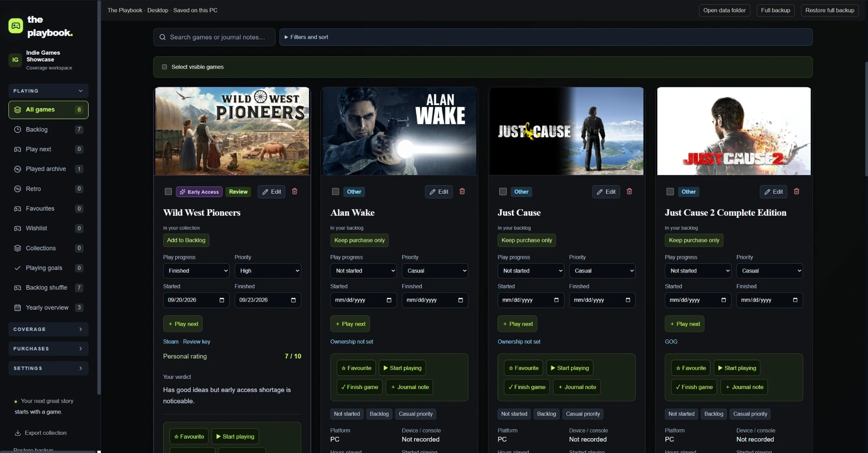
Task: Open Played archive in sidebar
Action: (x=48, y=169)
